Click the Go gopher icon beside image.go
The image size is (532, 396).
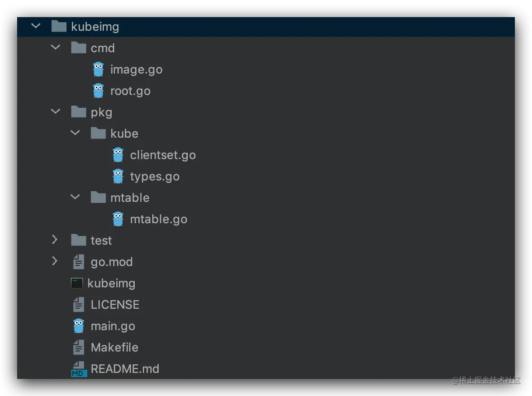tap(98, 69)
